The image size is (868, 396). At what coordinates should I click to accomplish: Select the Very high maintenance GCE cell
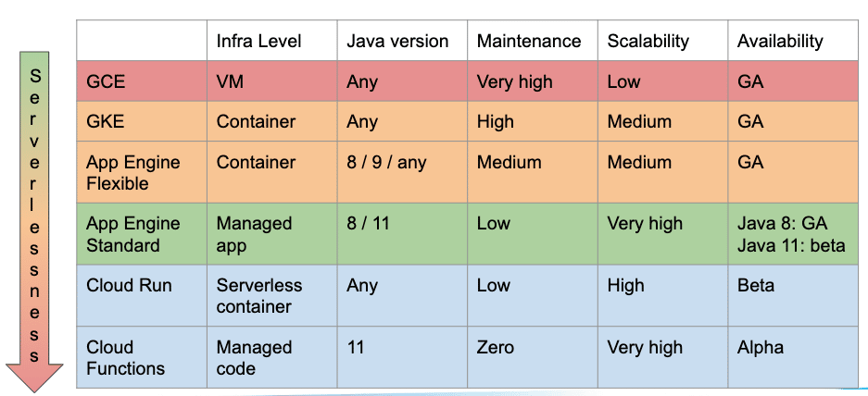[x=533, y=80]
